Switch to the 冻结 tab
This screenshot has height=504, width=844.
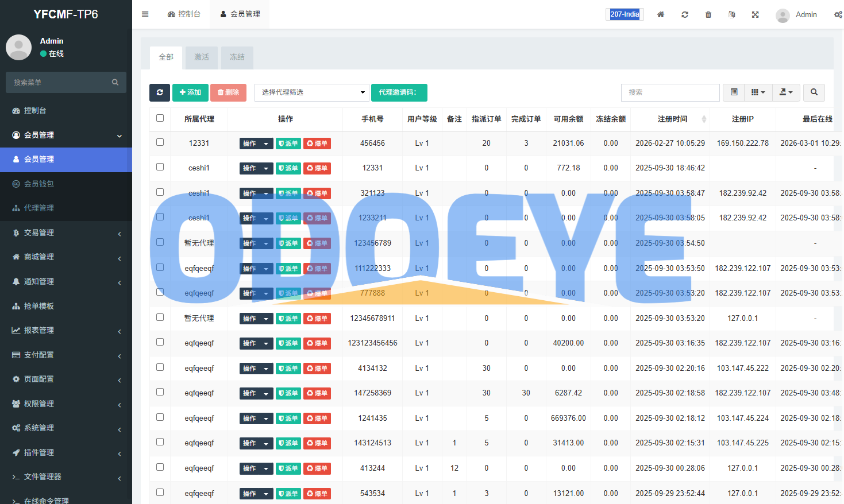point(237,57)
